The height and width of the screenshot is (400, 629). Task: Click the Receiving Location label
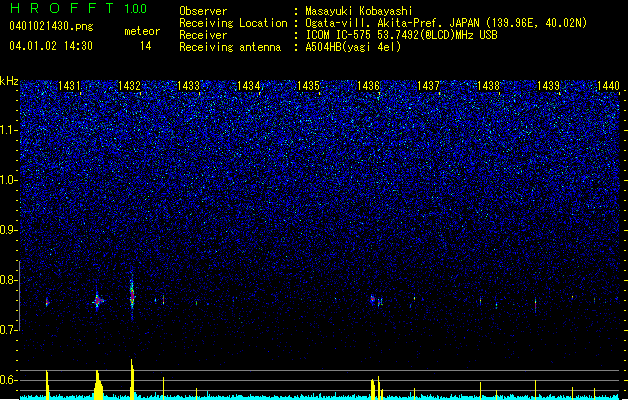233,23
